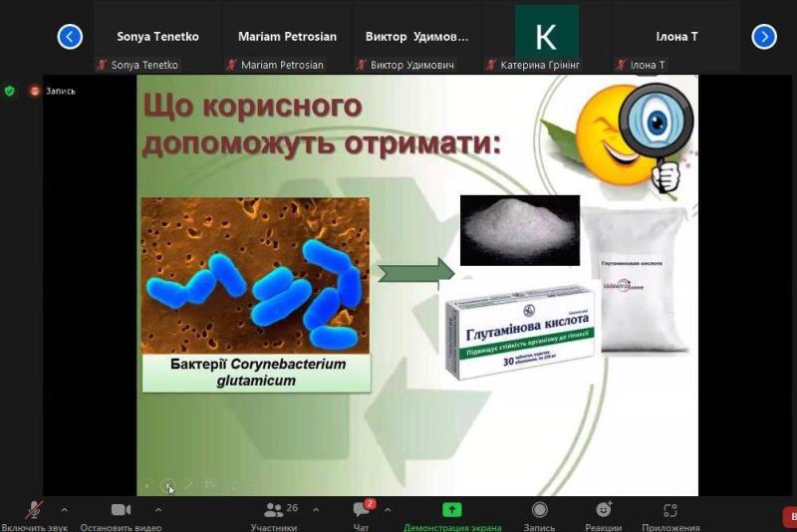Click participant count 26
The image size is (797, 532).
click(x=292, y=508)
